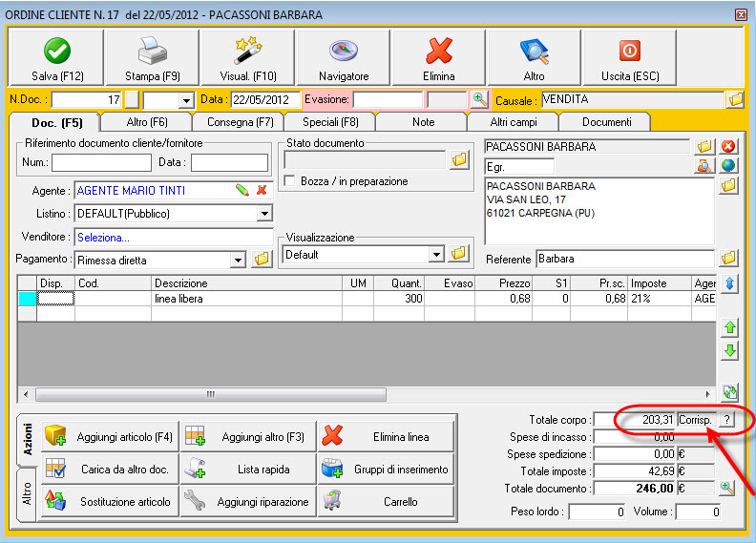Open the folder icon next to Causale
The width and height of the screenshot is (756, 543).
tap(735, 99)
